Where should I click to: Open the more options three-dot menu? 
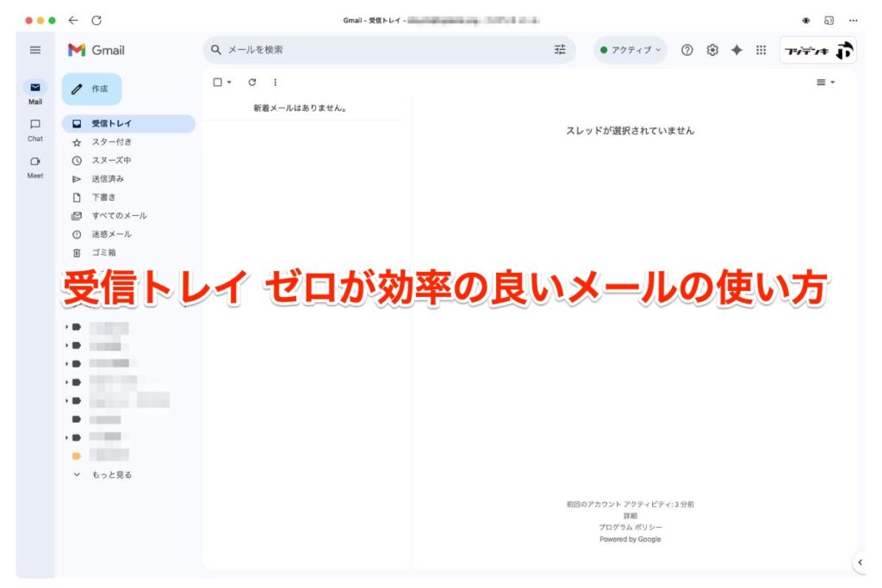(x=275, y=82)
